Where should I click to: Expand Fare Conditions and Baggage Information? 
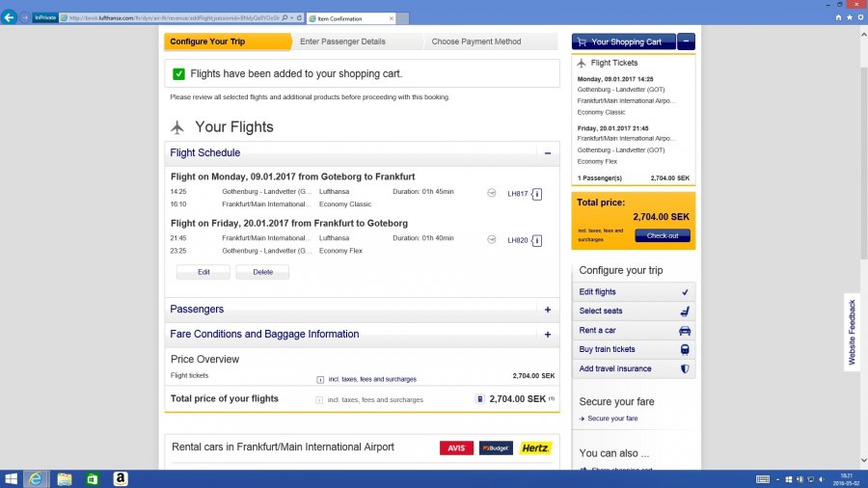click(x=547, y=335)
